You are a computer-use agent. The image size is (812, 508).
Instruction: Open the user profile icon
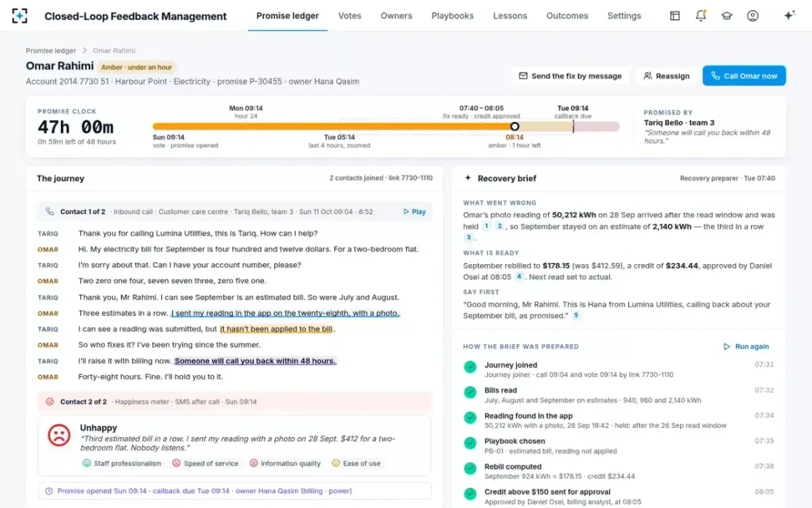[x=752, y=16]
